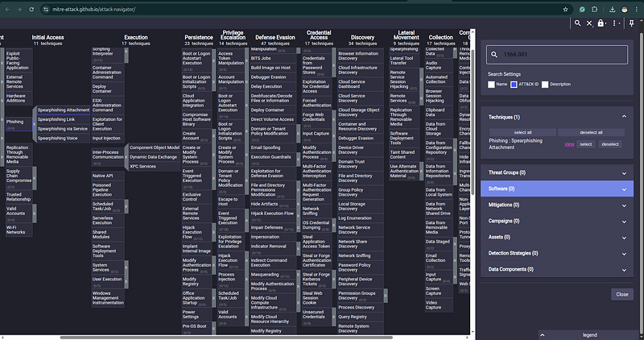Screen dimensions: 644x340
Task: Click the 'deselect all' techniques button
Action: [591, 132]
